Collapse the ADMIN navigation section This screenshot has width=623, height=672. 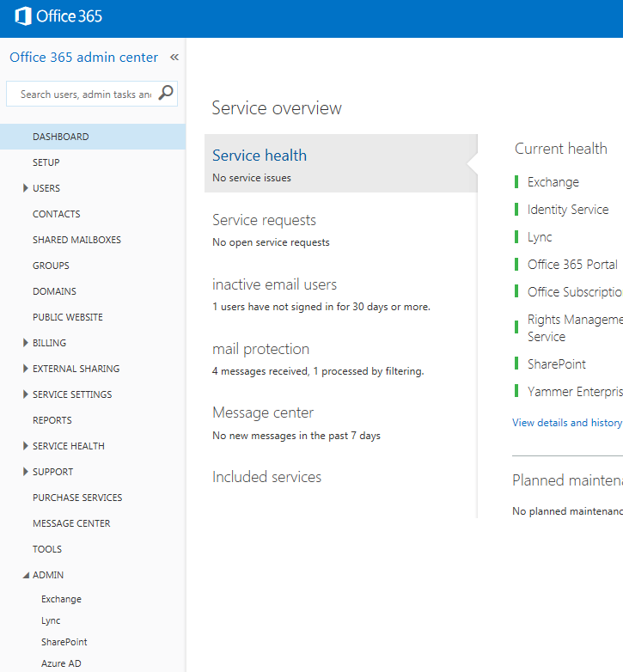point(26,575)
